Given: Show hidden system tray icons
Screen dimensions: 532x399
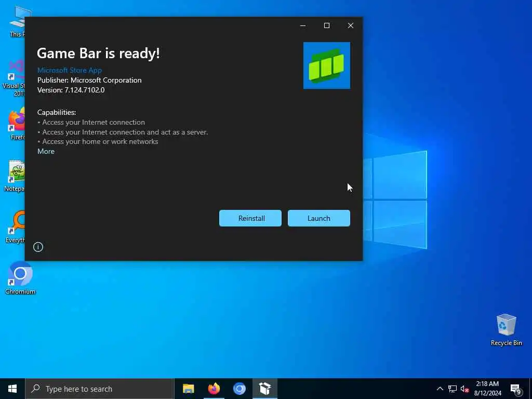Looking at the screenshot, I should click(440, 389).
